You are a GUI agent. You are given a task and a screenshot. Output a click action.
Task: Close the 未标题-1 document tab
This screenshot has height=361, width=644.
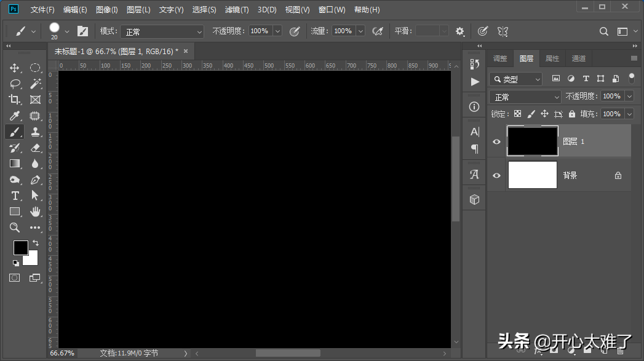pyautogui.click(x=185, y=51)
